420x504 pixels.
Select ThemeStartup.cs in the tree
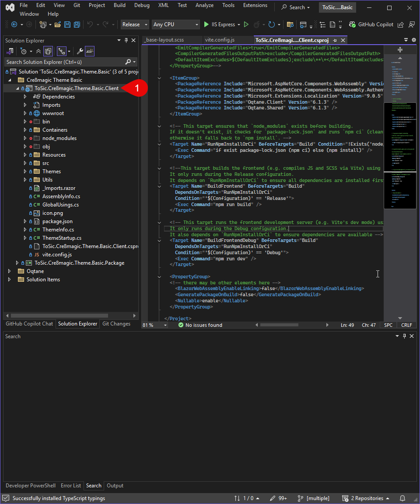tap(62, 238)
